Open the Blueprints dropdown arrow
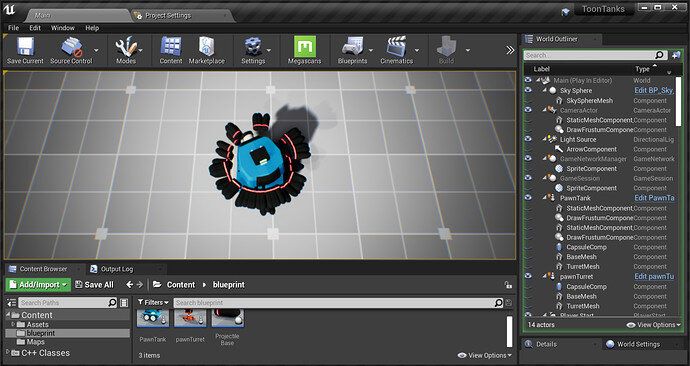Image resolution: width=690 pixels, height=366 pixels. click(371, 50)
